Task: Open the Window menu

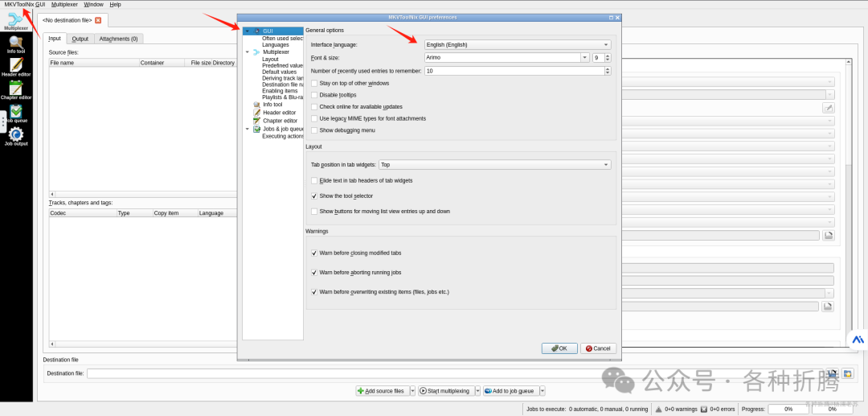Action: click(93, 5)
